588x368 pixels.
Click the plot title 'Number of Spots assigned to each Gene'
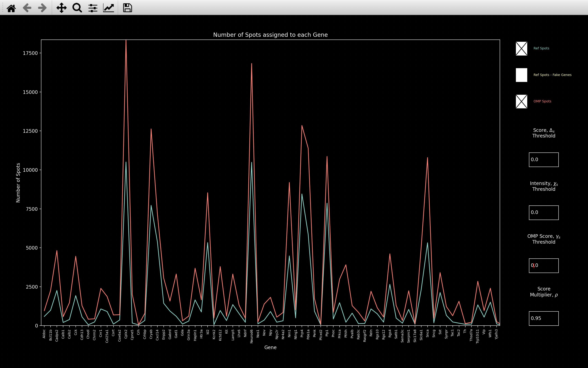point(270,35)
